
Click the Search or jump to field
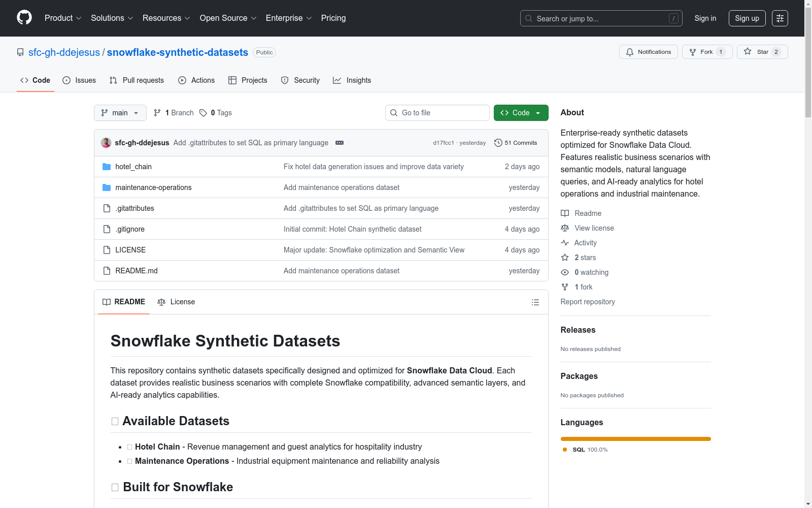pos(601,18)
